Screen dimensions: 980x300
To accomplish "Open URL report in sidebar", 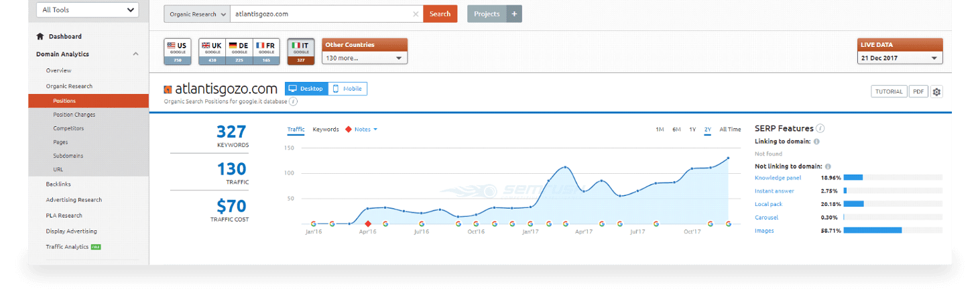I will pos(58,170).
